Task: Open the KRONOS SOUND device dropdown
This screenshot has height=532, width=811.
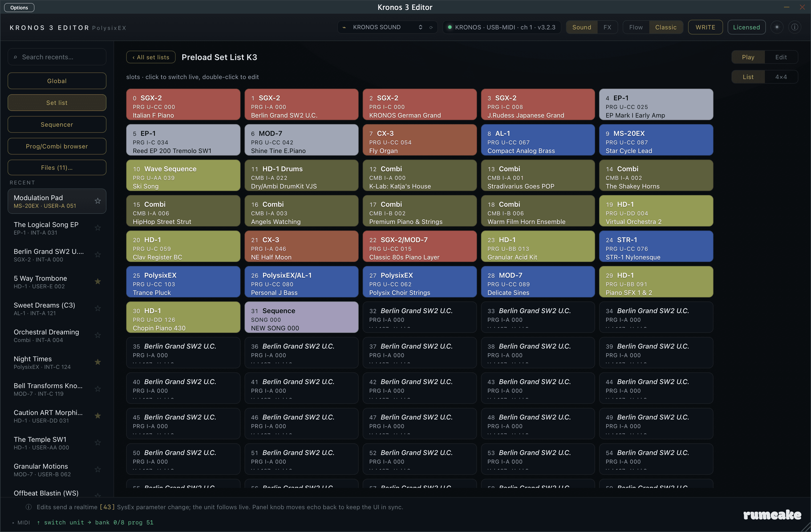Action: pos(388,27)
